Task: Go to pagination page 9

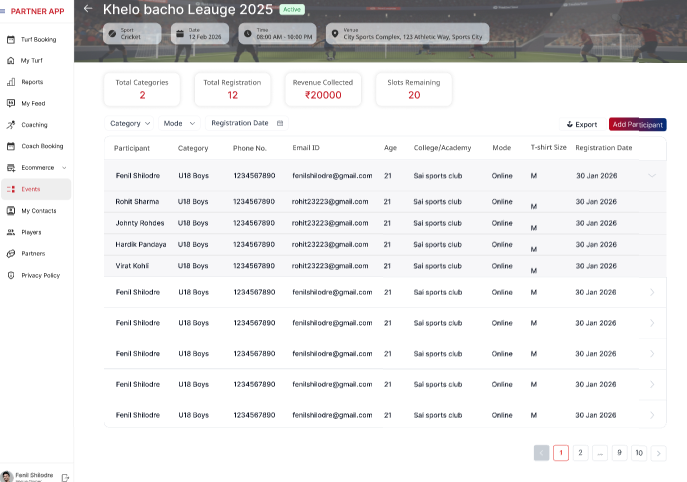Action: [x=620, y=453]
